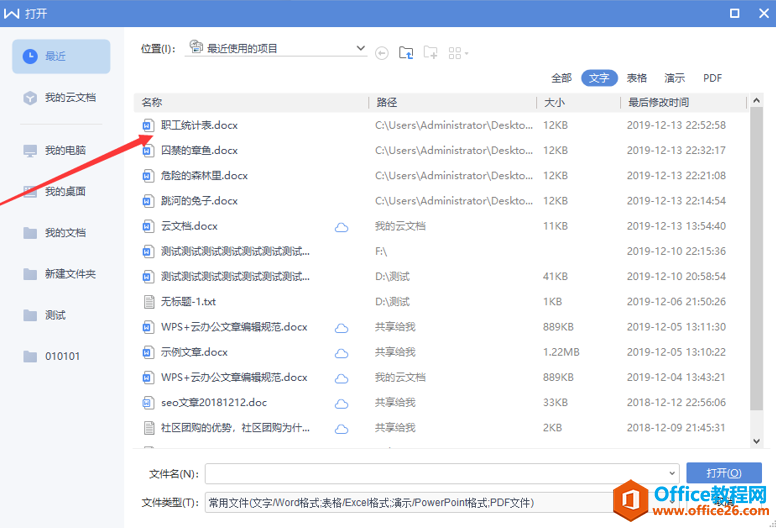The image size is (776, 528).
Task: Click cloud icon beside 社区团购的优势 file
Action: pos(341,429)
